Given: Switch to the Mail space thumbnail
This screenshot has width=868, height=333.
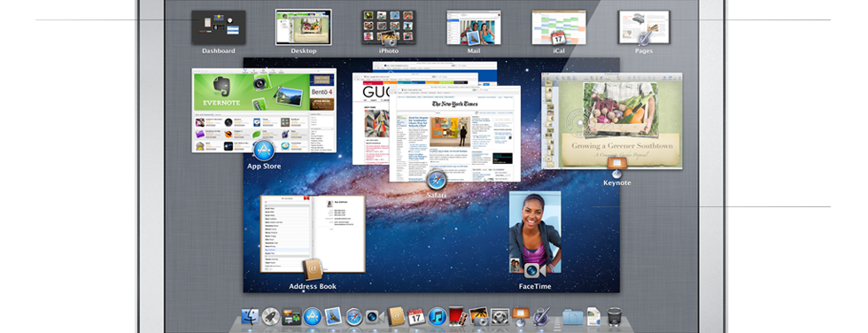Looking at the screenshot, I should click(474, 27).
